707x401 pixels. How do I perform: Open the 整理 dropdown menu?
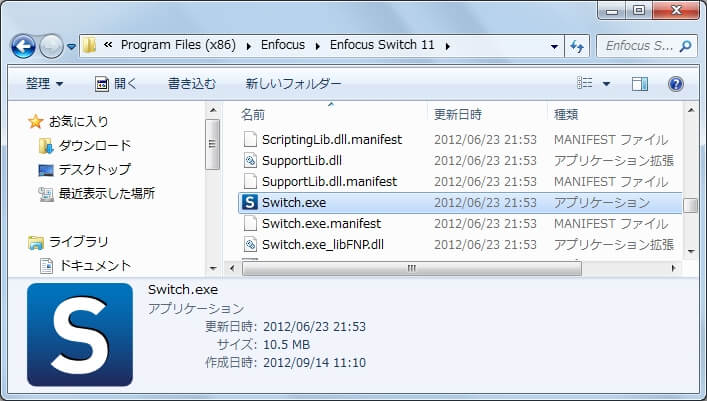(44, 84)
